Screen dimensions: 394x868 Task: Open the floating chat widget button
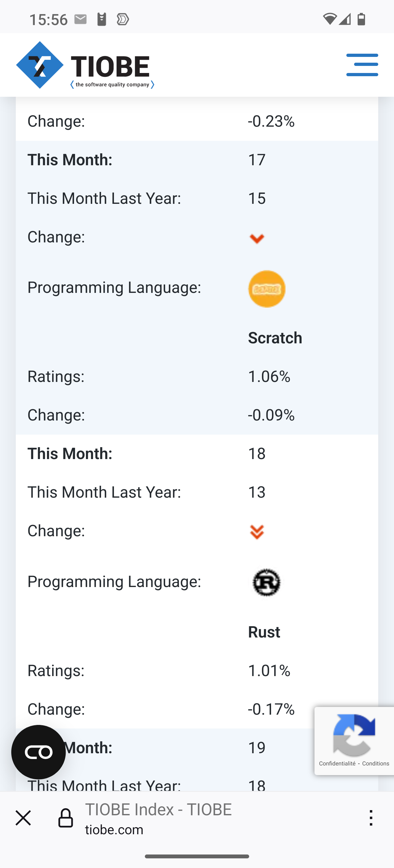[38, 752]
